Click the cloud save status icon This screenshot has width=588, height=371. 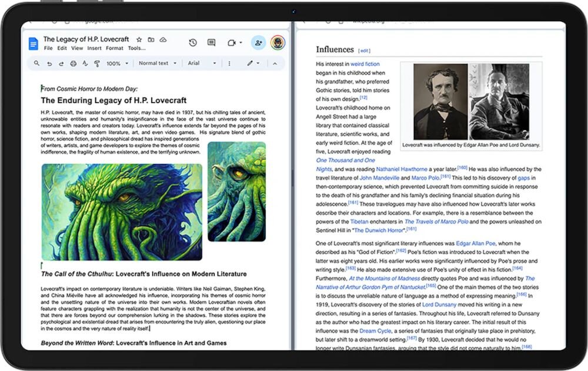pos(163,40)
